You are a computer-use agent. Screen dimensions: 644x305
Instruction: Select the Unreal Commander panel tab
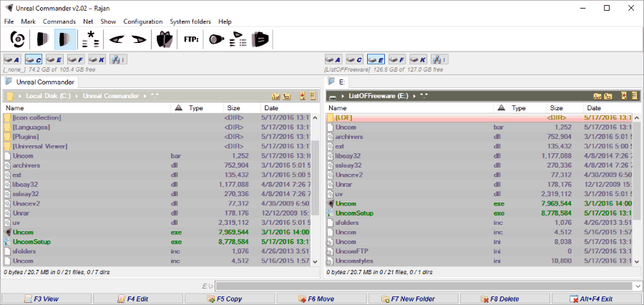click(41, 82)
